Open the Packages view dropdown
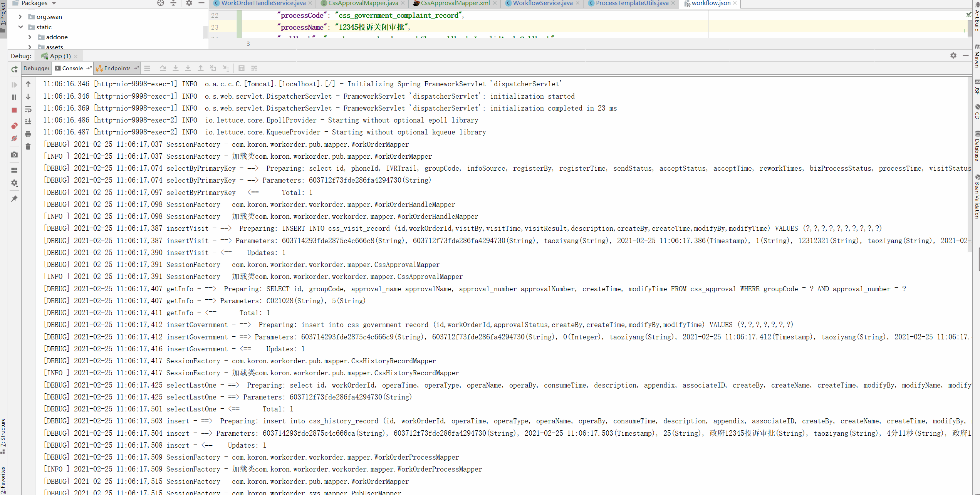Screen dimensions: 980x495 [x=54, y=3]
